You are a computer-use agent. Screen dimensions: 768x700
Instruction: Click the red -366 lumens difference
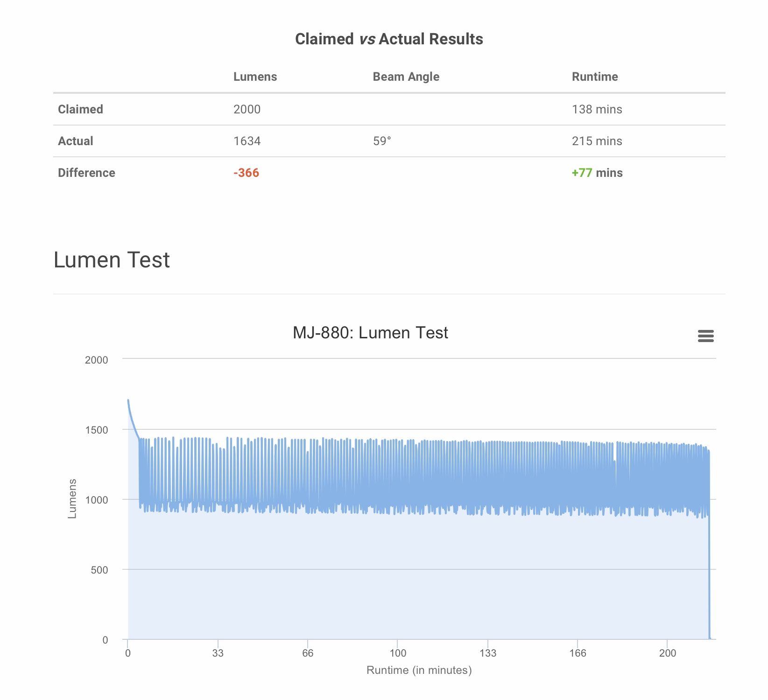[246, 173]
